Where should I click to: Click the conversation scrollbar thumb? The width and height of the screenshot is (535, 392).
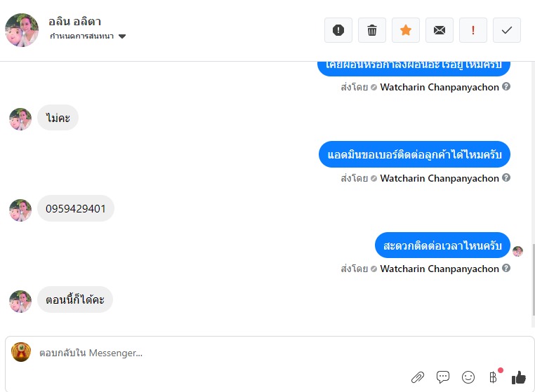(533, 280)
